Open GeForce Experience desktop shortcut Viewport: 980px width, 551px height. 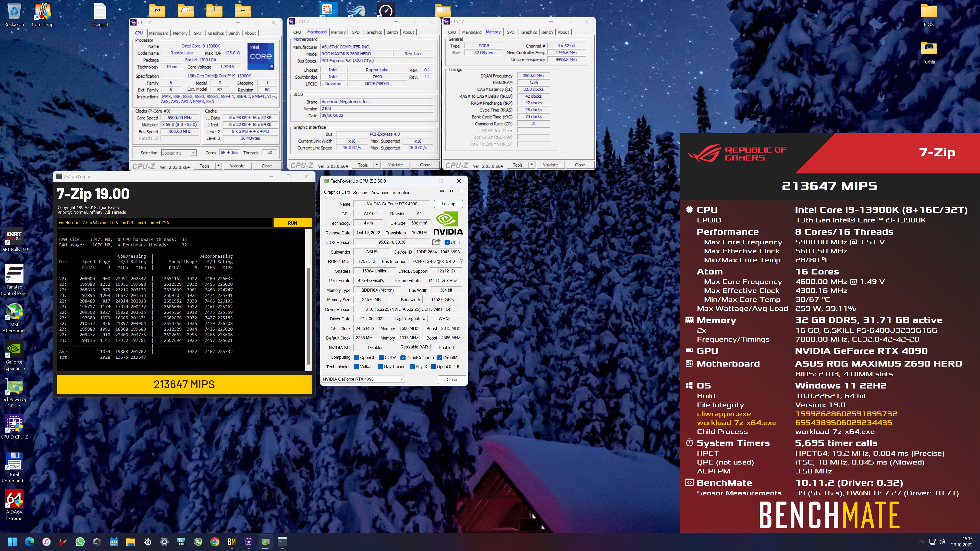14,355
